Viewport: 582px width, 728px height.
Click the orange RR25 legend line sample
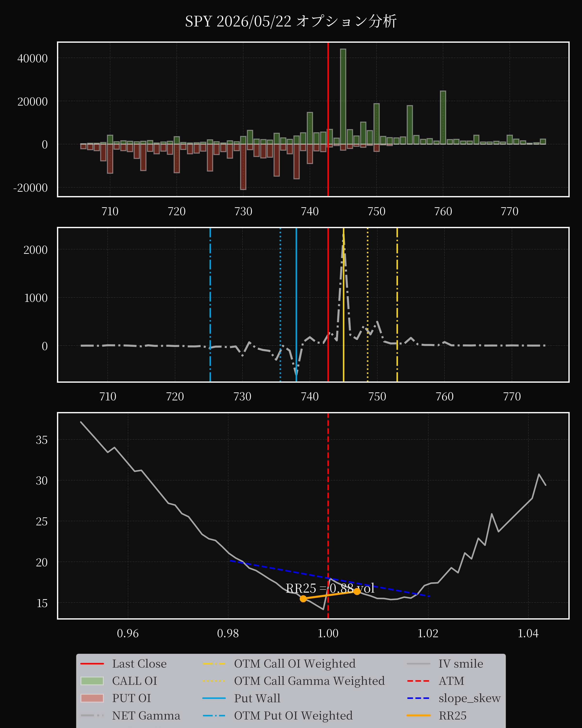click(x=418, y=715)
